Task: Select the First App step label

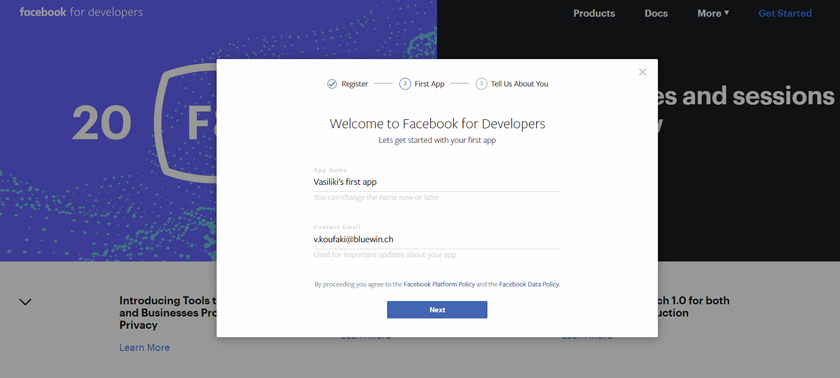Action: (430, 84)
